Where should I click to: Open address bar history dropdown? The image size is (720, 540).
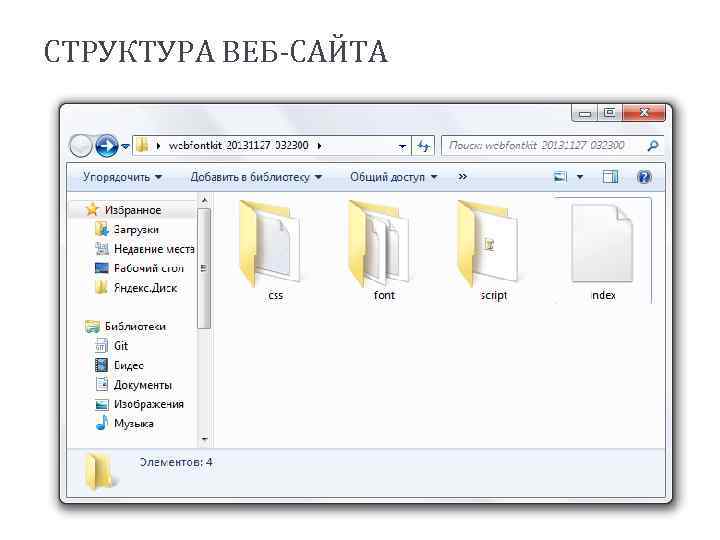click(x=402, y=146)
